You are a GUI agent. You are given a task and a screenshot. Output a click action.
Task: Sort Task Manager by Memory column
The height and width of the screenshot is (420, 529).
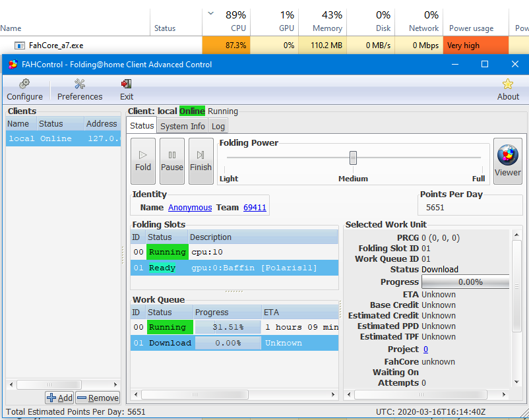click(323, 22)
